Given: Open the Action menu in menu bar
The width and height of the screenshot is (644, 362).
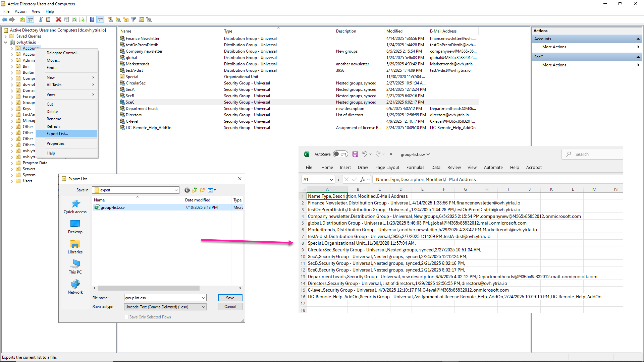Looking at the screenshot, I should coord(20,11).
